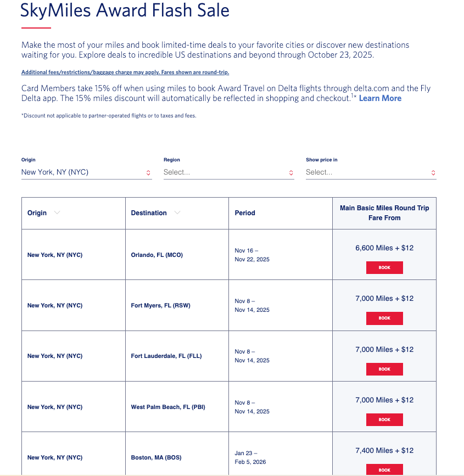Click the Origin column header
The width and height of the screenshot is (464, 476).
(x=37, y=213)
